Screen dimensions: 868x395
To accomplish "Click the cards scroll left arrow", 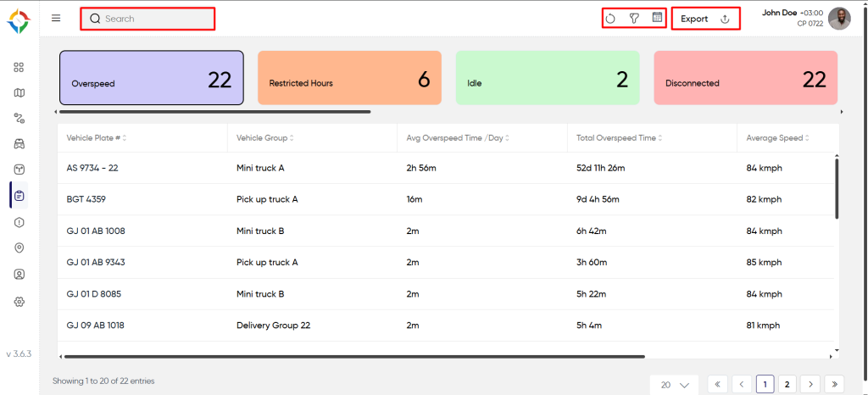I will pos(55,112).
